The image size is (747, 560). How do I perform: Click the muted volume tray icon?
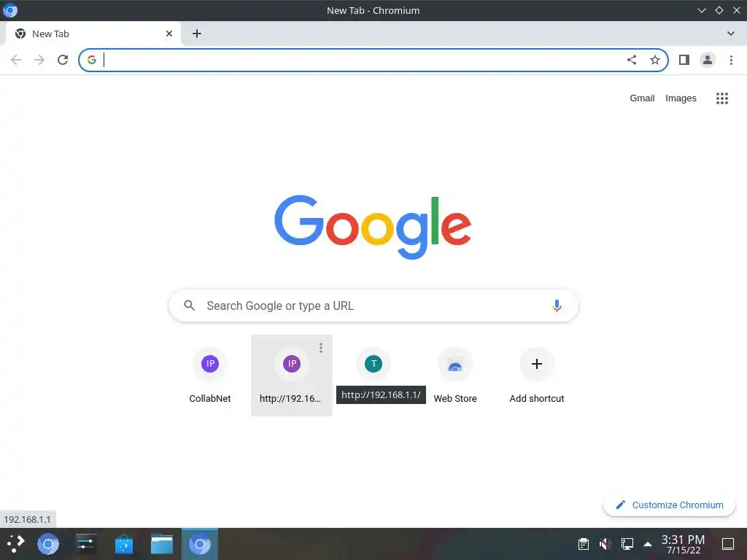pyautogui.click(x=605, y=544)
